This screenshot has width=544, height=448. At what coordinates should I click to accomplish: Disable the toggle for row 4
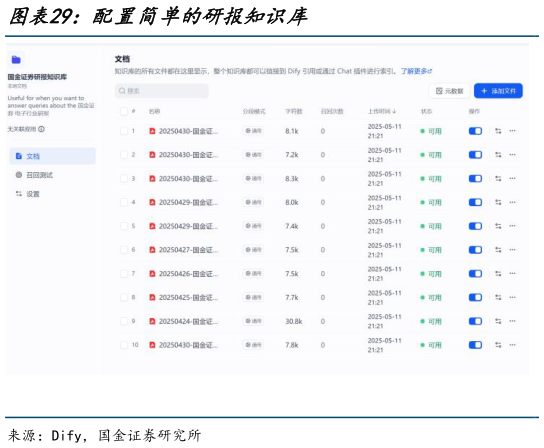(475, 202)
